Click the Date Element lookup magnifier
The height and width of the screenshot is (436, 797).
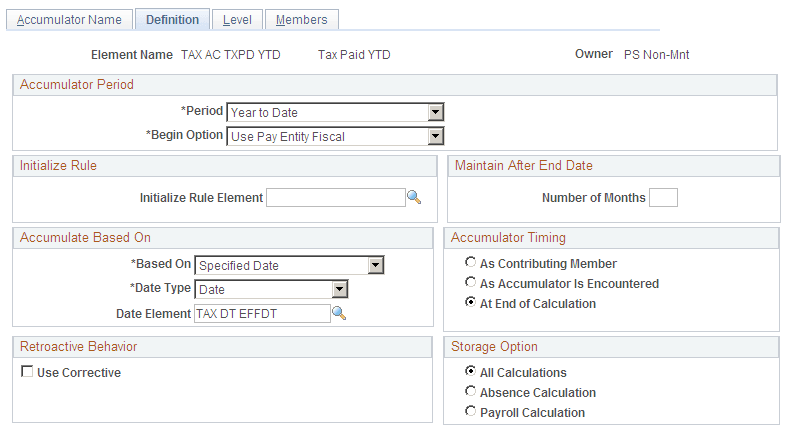[339, 314]
